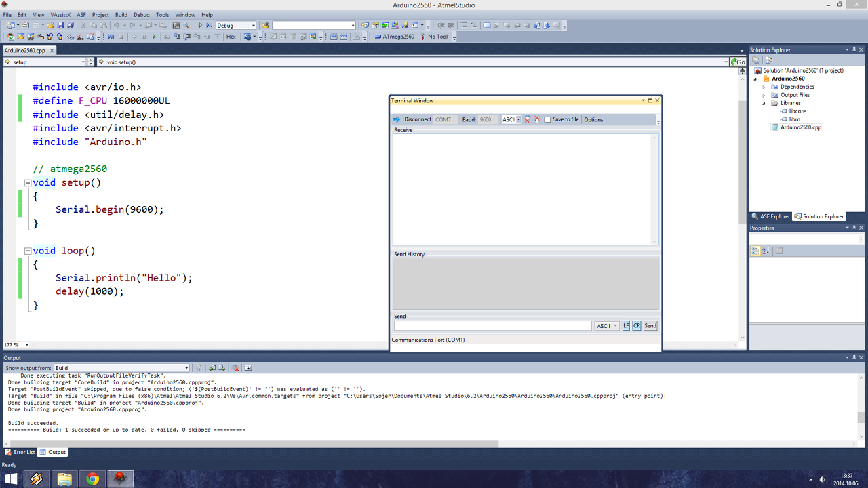Open Terminal Window Options
The height and width of the screenshot is (488, 868).
tap(593, 119)
